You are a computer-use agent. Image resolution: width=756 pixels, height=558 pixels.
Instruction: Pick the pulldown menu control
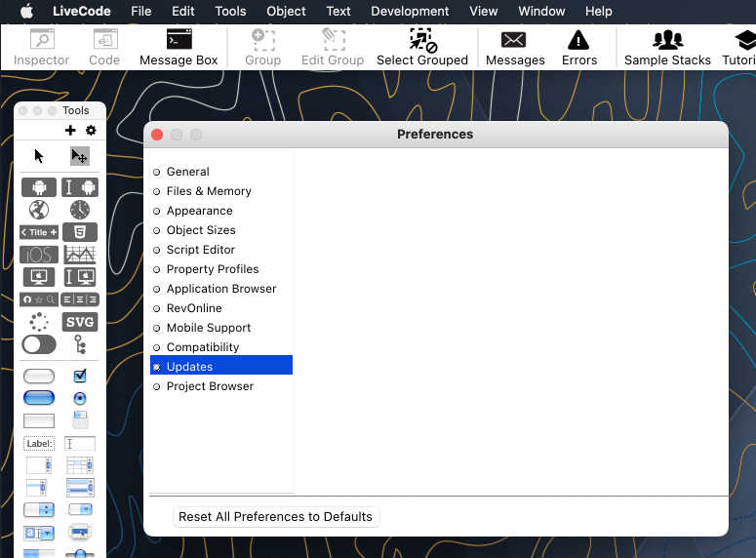(80, 509)
